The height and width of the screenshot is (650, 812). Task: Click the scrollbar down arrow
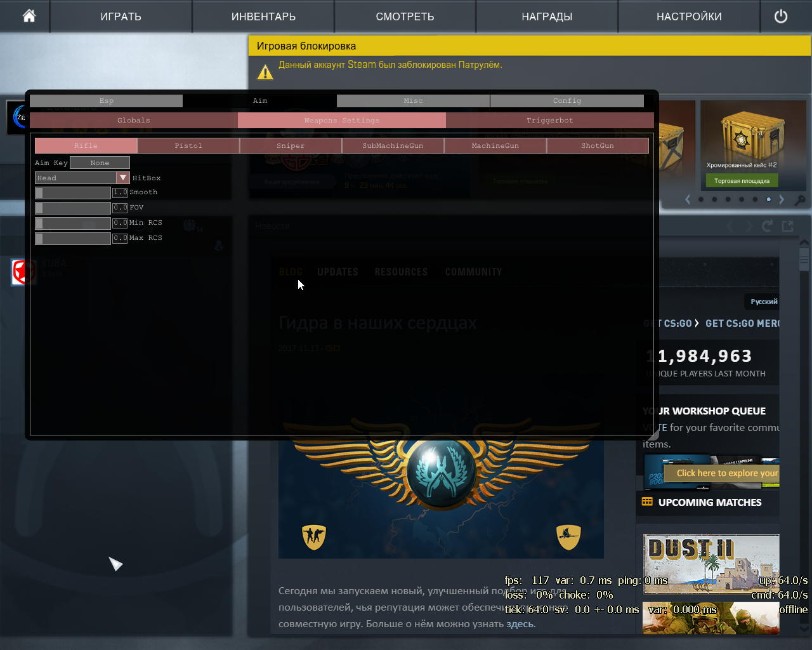point(804,628)
